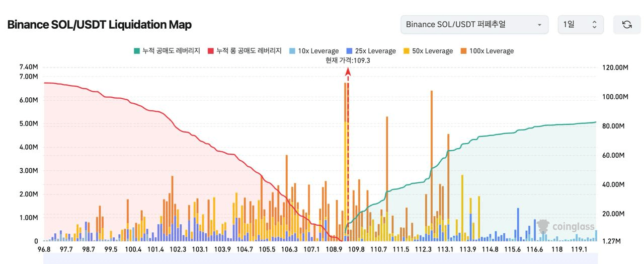
Task: Click the 96.8 x-axis price label
Action: pos(44,249)
